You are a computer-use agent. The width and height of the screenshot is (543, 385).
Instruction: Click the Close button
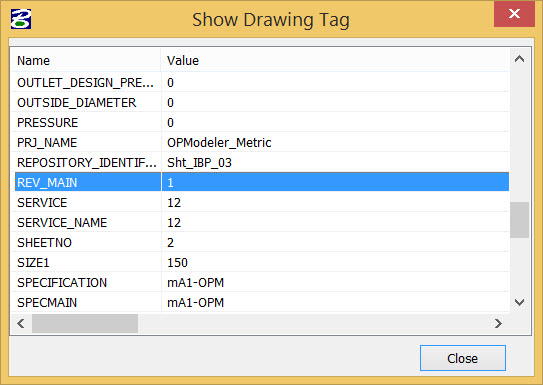click(x=463, y=358)
